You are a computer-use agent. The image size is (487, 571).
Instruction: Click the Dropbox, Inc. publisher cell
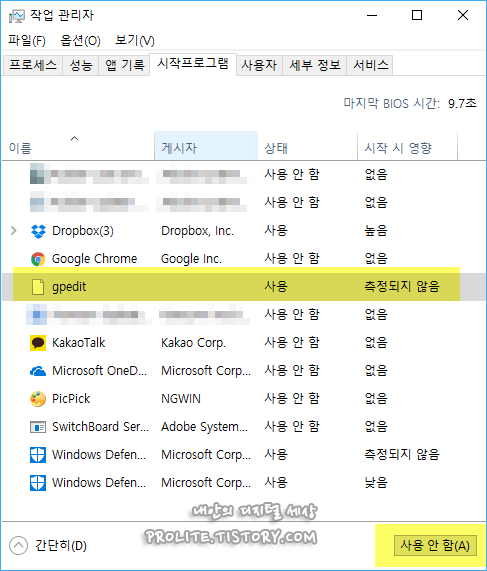(197, 231)
